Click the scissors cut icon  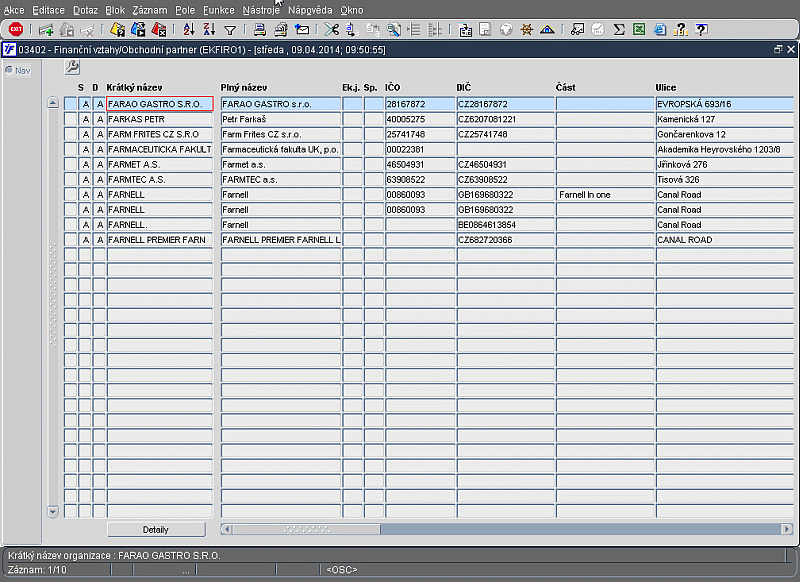[x=331, y=30]
